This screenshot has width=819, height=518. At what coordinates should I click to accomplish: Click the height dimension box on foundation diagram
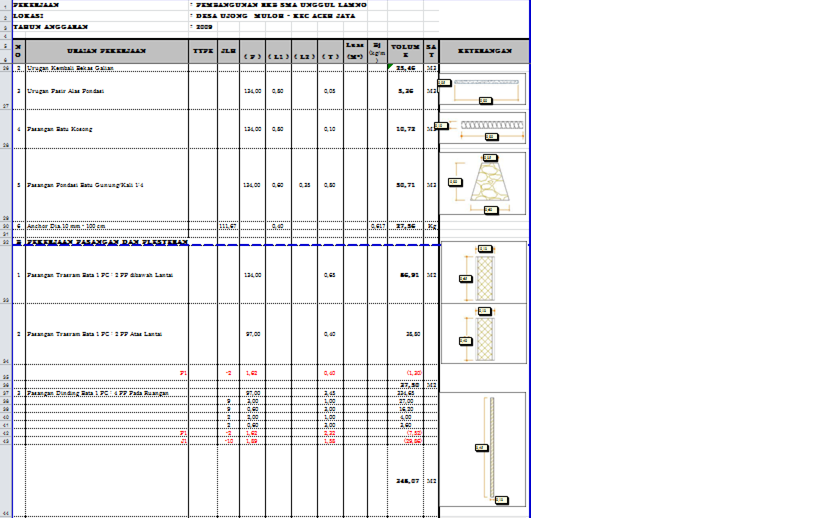pyautogui.click(x=455, y=182)
